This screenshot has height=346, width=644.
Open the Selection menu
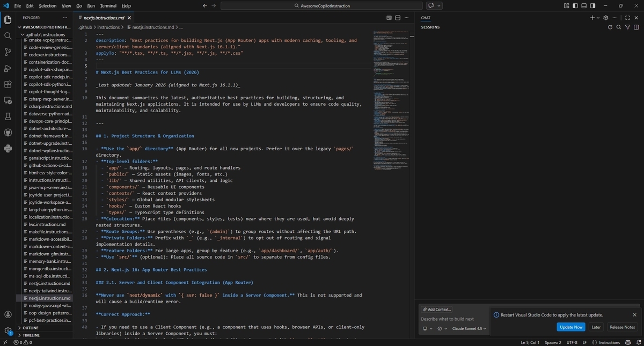(x=47, y=6)
